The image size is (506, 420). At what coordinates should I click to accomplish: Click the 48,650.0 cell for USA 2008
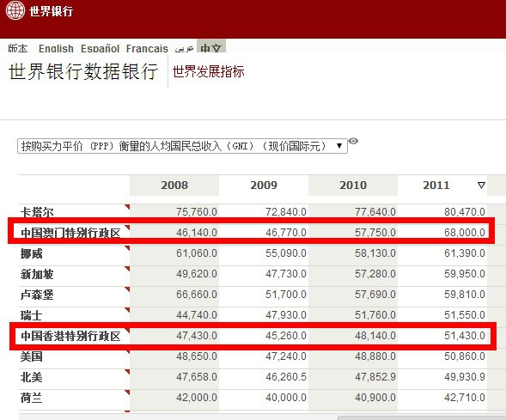tap(197, 356)
